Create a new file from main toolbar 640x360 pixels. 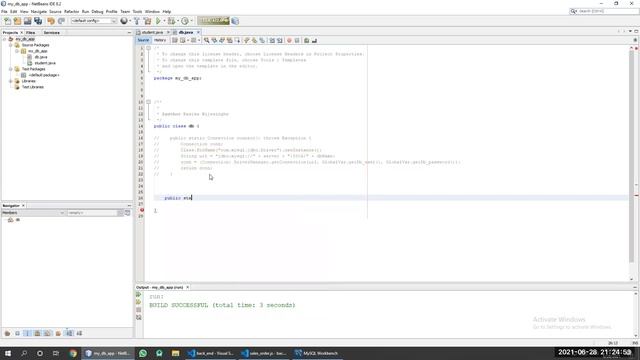7,21
